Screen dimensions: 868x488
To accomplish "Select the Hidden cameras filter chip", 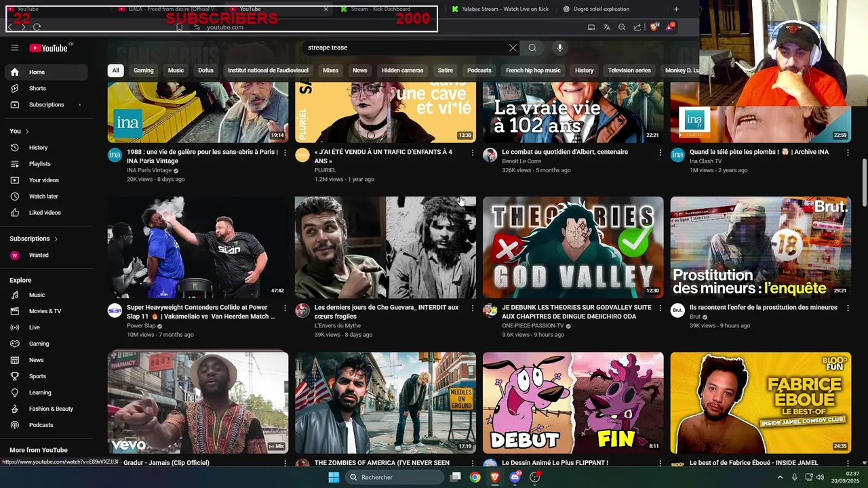I will coord(402,70).
